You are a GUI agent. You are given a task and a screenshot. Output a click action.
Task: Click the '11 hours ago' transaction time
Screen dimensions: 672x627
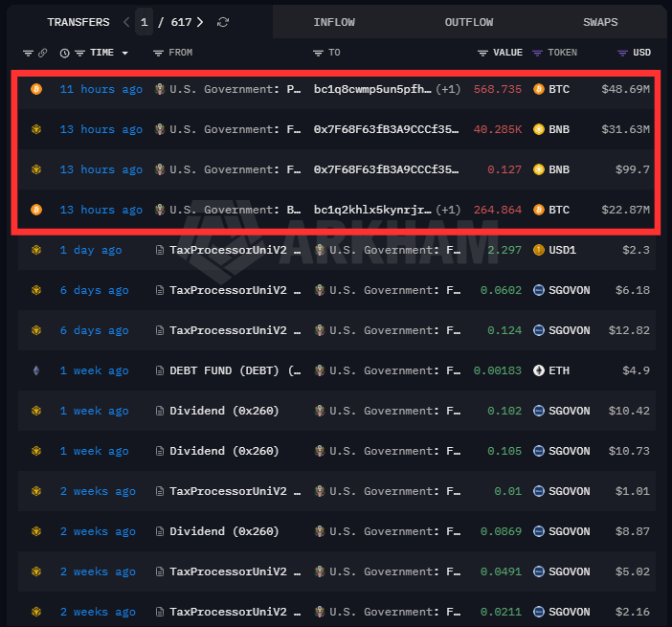(101, 89)
